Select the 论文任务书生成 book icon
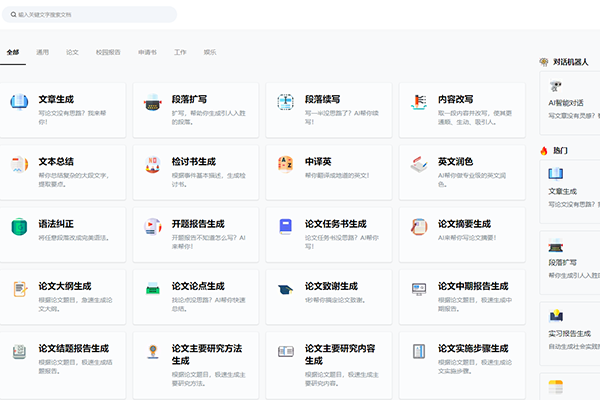The width and height of the screenshot is (600, 400). (285, 227)
